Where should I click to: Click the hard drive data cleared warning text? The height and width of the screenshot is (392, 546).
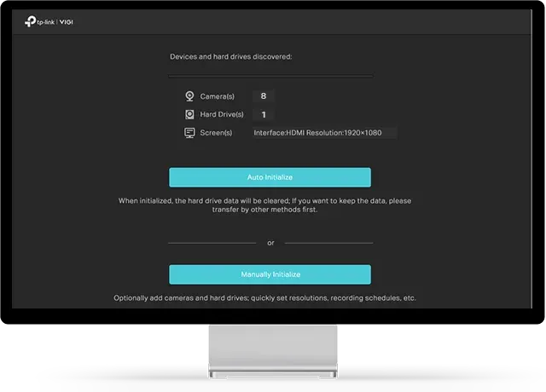tap(264, 205)
